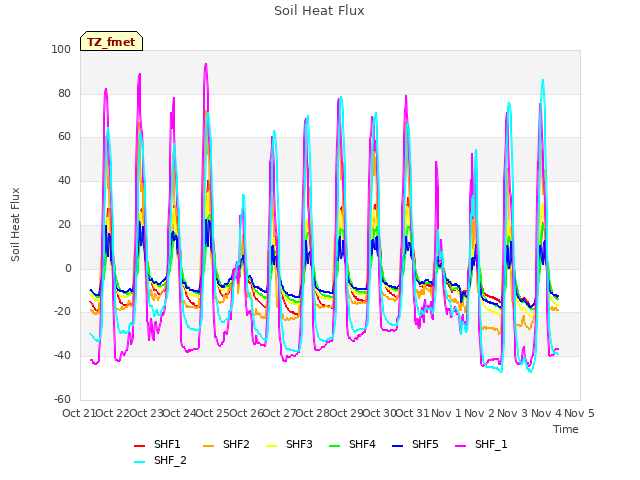Click the Oct 29 x-axis tick label
Screen dimensions: 640x480
pyautogui.click(x=346, y=413)
